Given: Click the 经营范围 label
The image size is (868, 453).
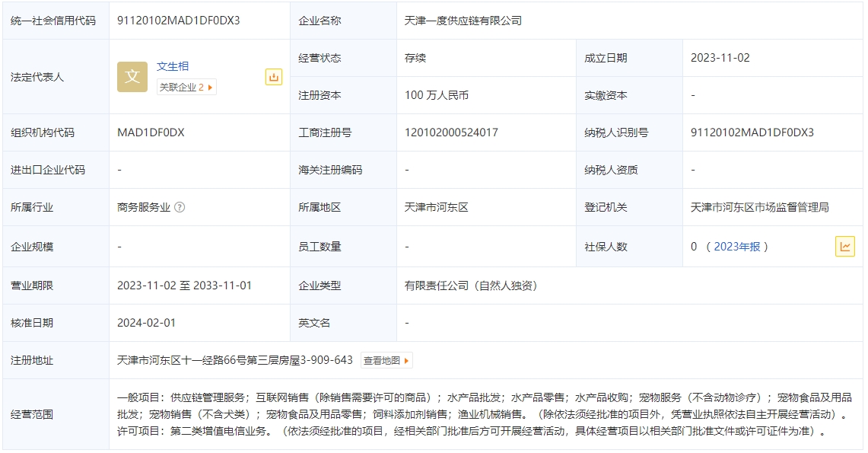Looking at the screenshot, I should coord(31,414).
